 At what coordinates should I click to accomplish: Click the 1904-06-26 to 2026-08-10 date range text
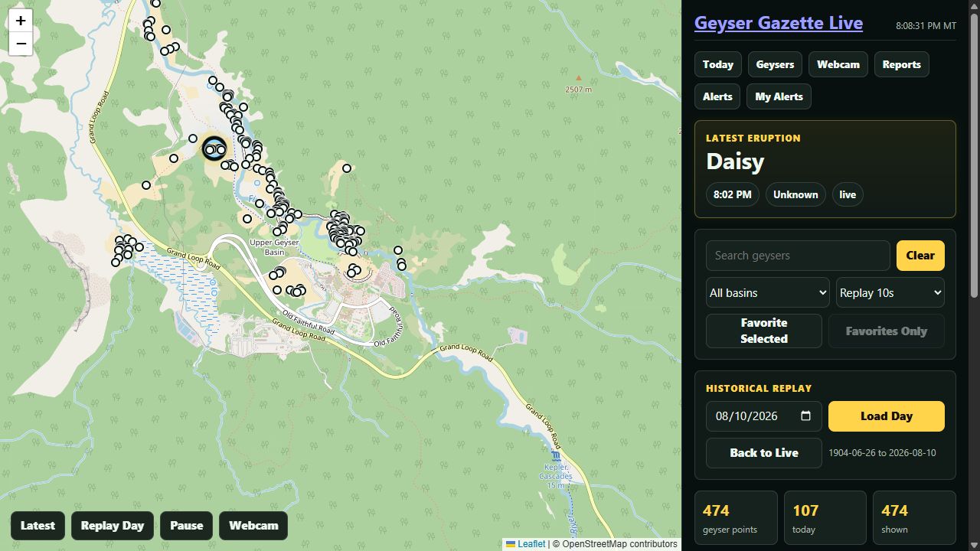[x=882, y=453]
